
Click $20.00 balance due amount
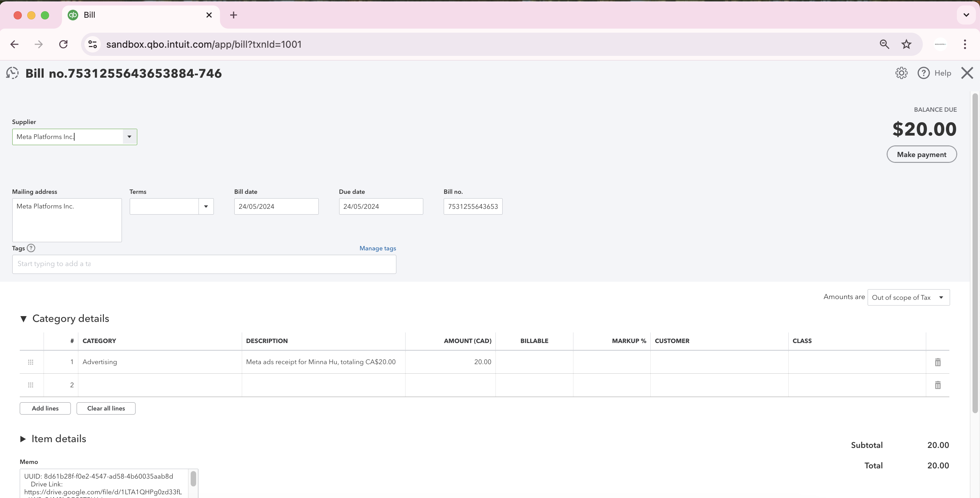924,129
